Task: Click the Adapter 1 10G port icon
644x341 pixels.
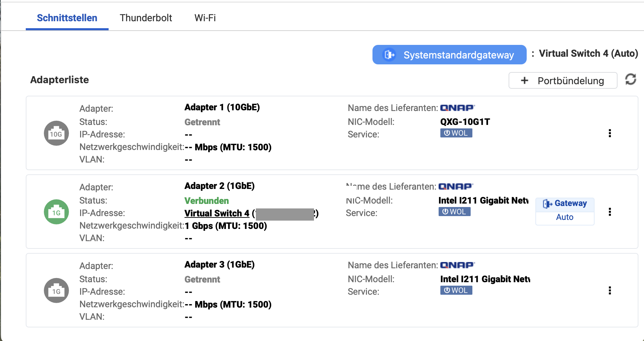Action: 56,133
